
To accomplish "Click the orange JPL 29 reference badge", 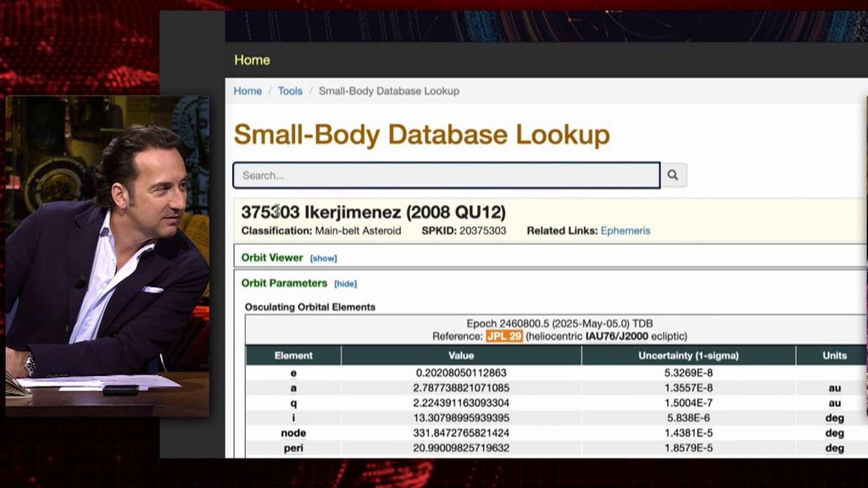I will tap(504, 336).
